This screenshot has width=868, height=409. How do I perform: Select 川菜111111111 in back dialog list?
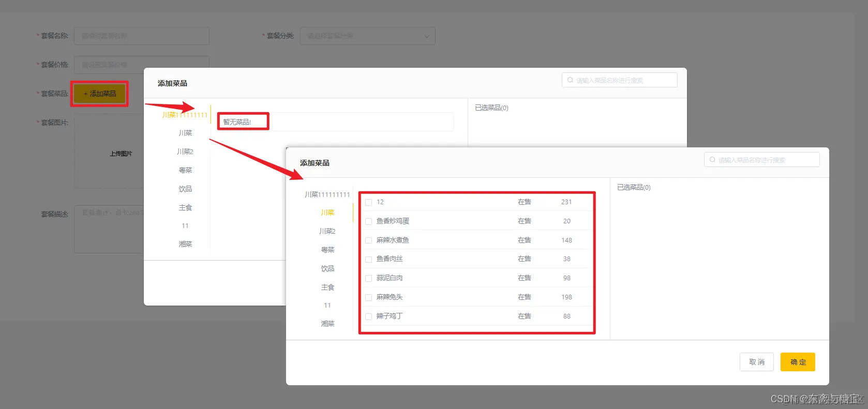(185, 115)
